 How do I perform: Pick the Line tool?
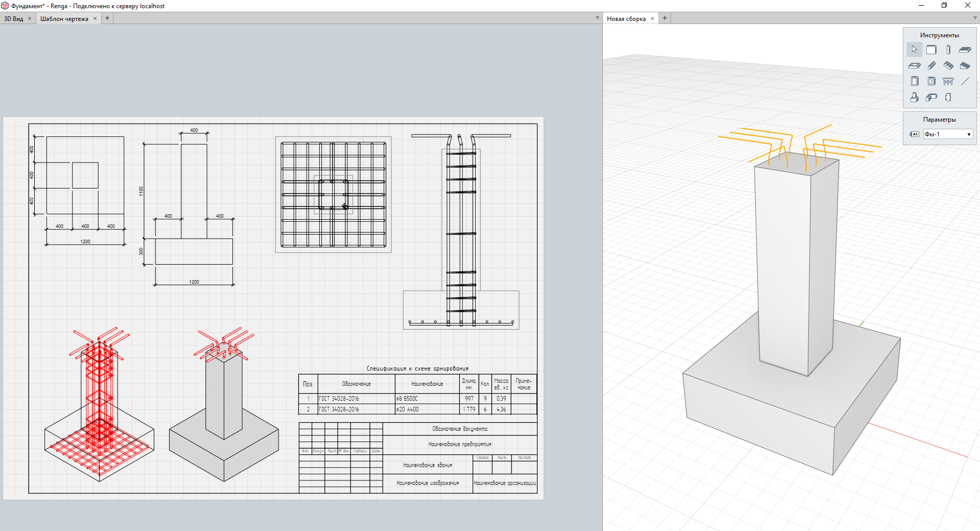pos(965,81)
